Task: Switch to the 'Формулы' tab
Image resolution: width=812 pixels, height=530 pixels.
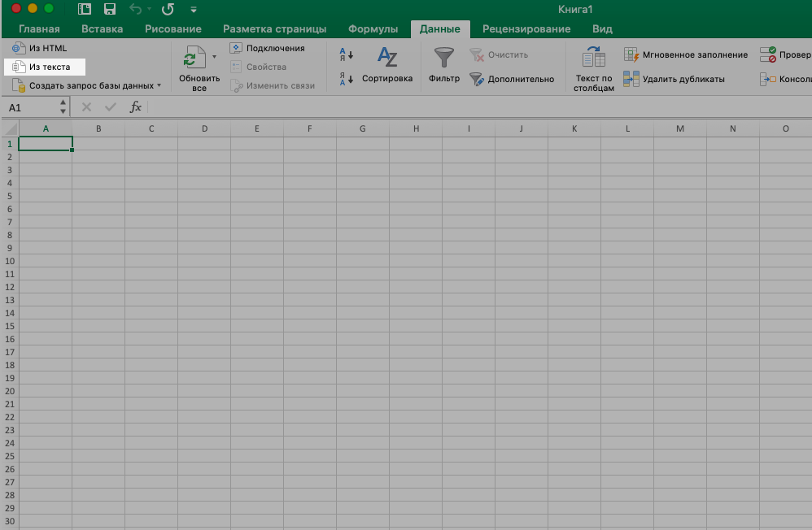Action: tap(373, 29)
